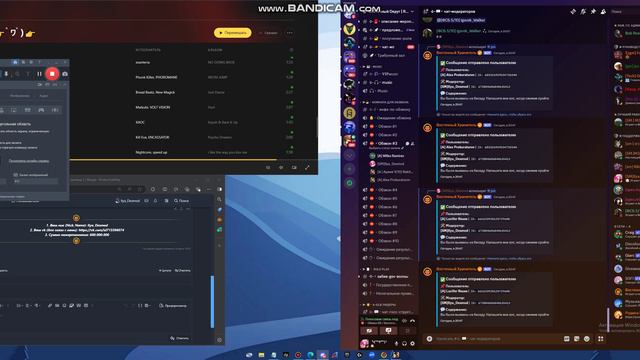Join the Обзвон #2 voice channel
The height and width of the screenshot is (360, 640).
388,135
